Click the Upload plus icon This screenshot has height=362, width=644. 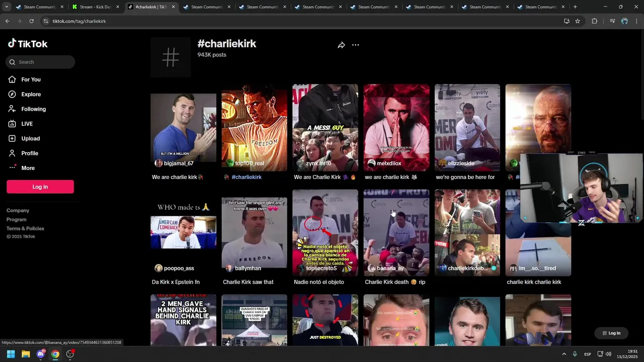[12, 138]
